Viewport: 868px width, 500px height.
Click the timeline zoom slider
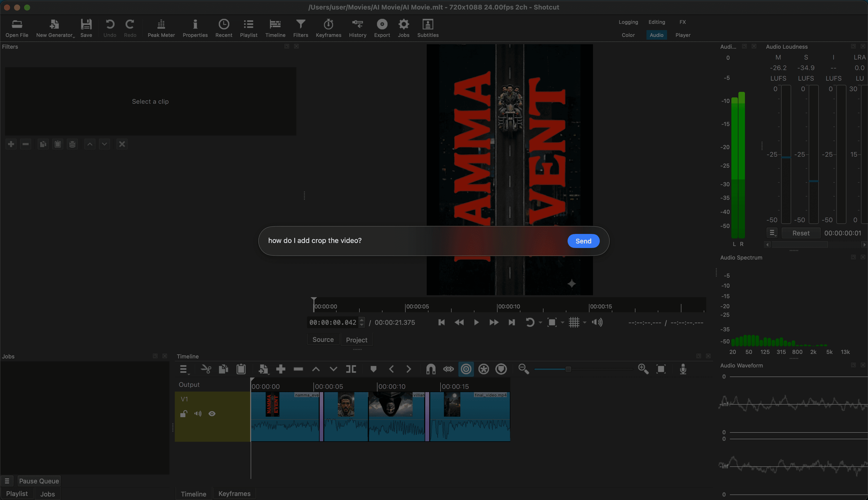pyautogui.click(x=568, y=369)
